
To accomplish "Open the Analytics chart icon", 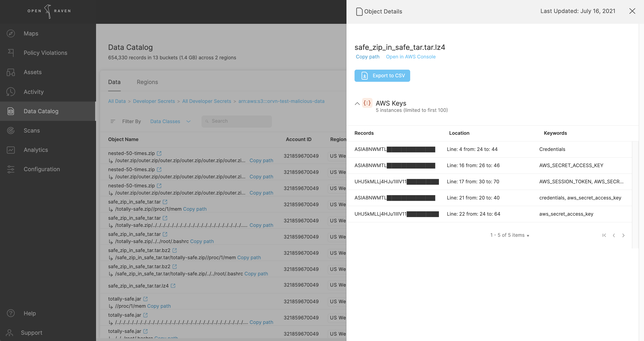I will [11, 150].
